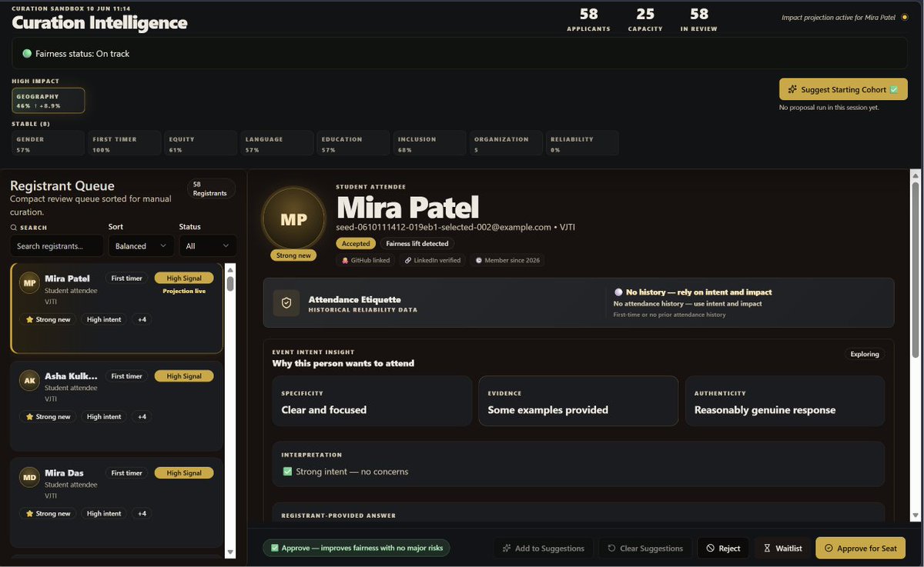Move Mira Patel to the Waitlist
Viewport: 924px width, 567px height.
[x=782, y=549]
